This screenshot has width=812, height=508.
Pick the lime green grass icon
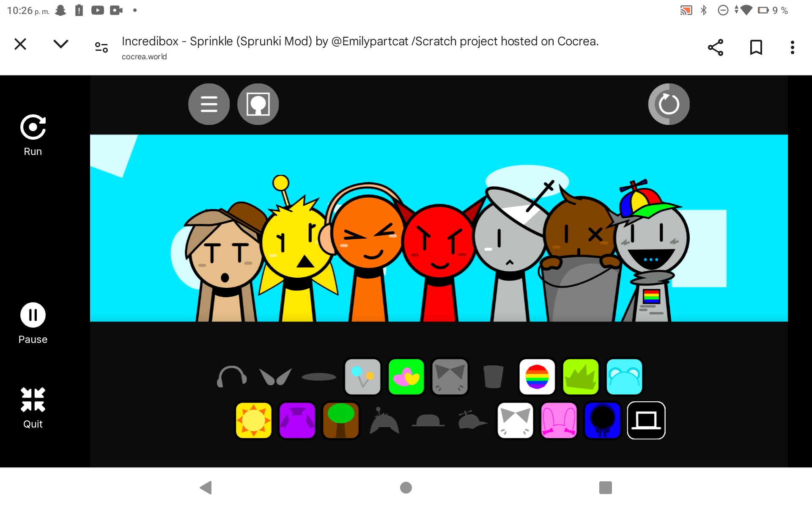pyautogui.click(x=581, y=376)
